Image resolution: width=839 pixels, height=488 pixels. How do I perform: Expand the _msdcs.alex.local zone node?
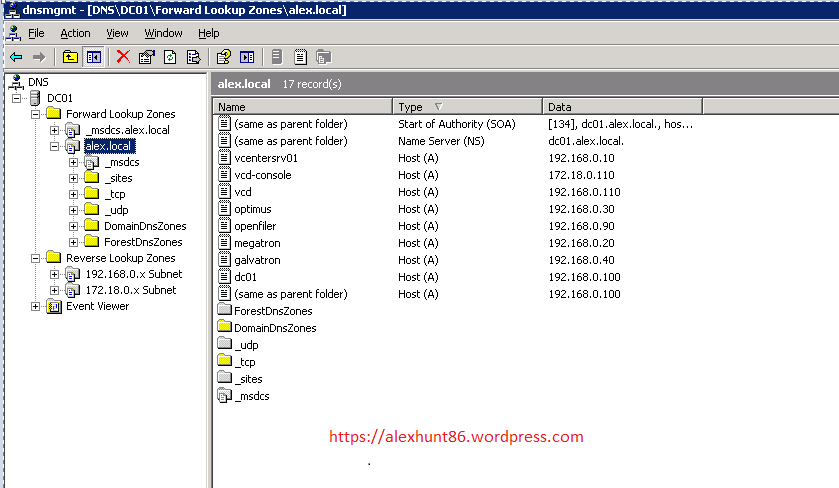tap(55, 130)
